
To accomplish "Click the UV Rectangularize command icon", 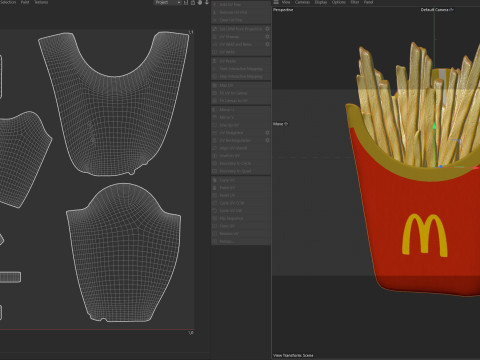I will pyautogui.click(x=215, y=140).
